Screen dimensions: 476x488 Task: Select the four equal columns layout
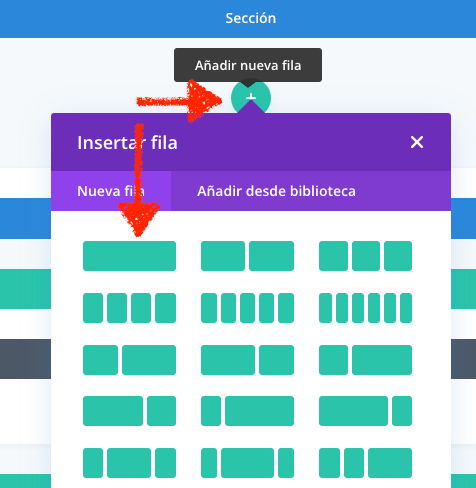tap(129, 308)
